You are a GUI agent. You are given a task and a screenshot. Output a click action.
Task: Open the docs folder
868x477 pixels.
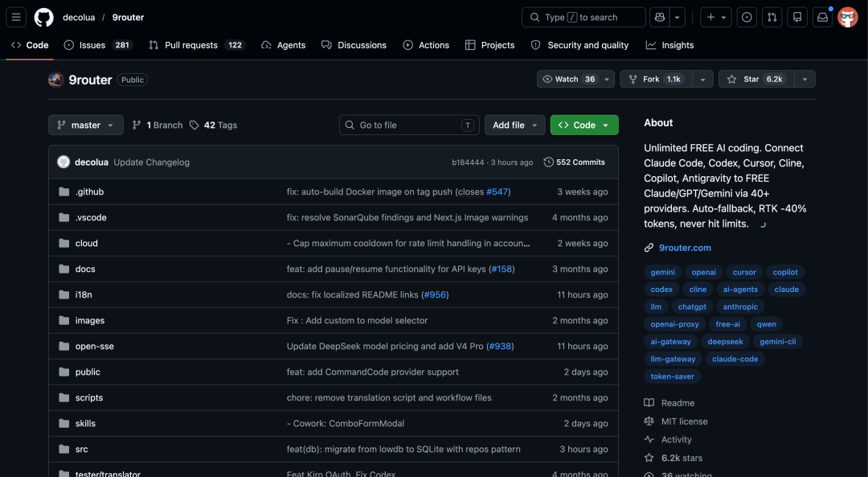coord(85,269)
